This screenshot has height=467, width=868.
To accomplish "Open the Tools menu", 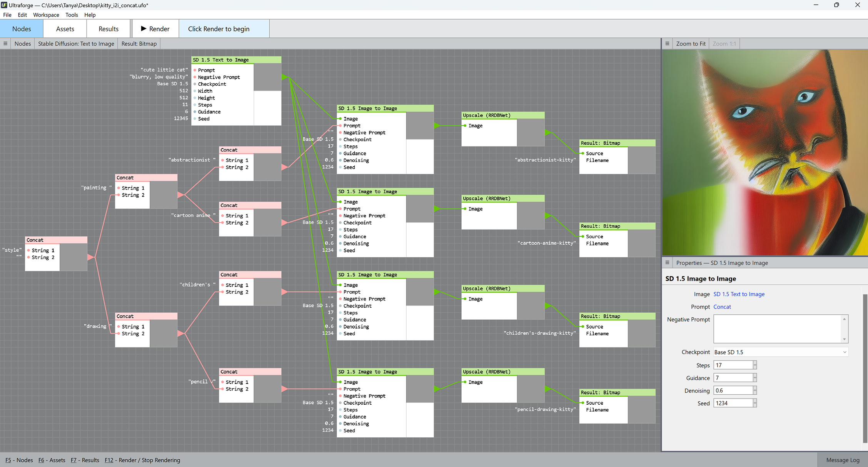I will tap(72, 15).
